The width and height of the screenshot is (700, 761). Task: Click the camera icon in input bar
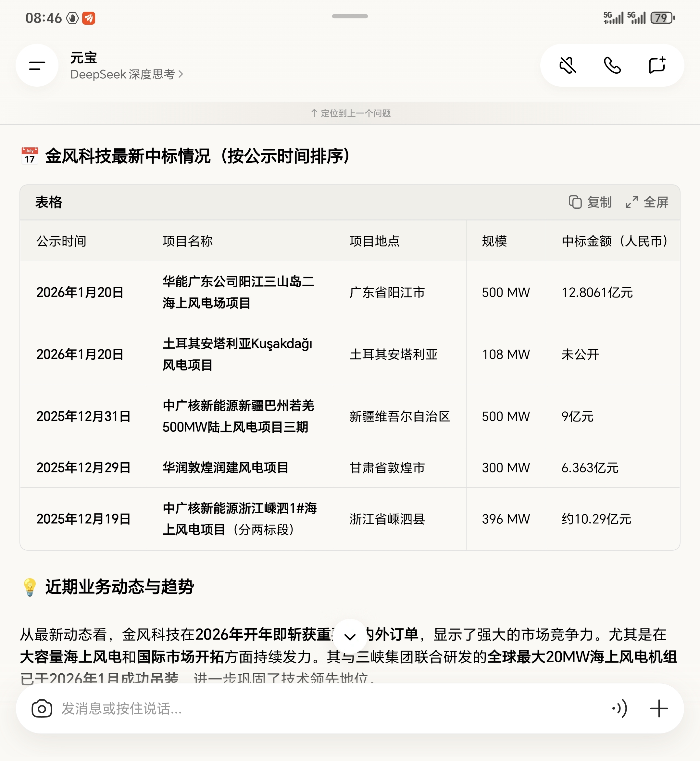pos(42,708)
